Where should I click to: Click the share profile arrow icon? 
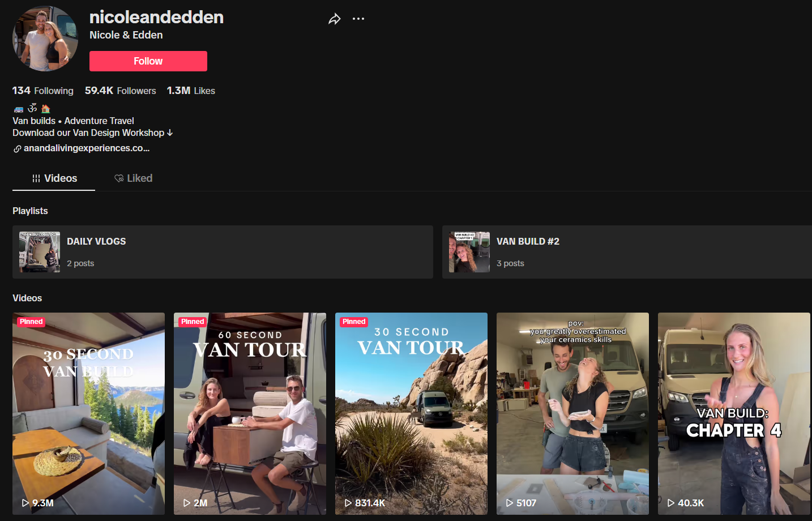coord(334,19)
